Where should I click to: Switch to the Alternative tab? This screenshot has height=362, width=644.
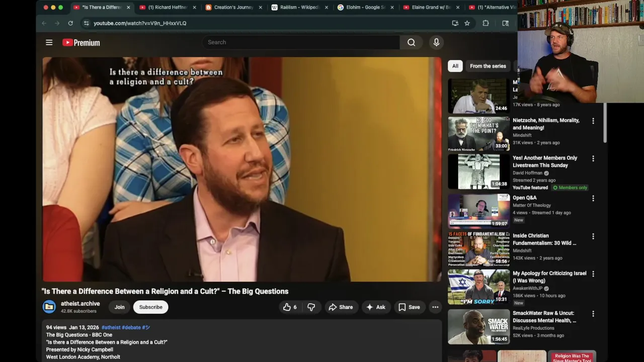492,8
